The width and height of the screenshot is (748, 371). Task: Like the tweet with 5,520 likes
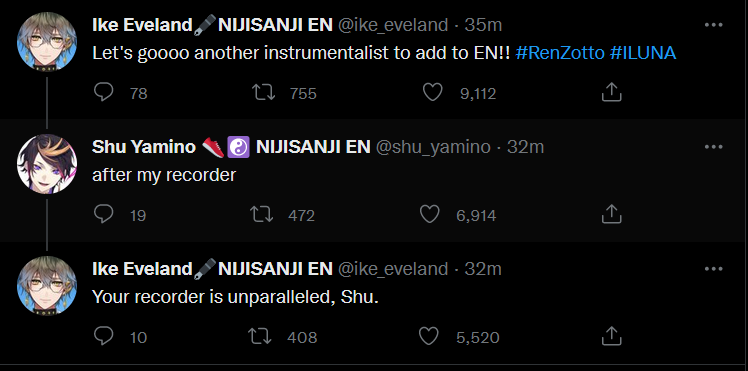click(x=428, y=336)
